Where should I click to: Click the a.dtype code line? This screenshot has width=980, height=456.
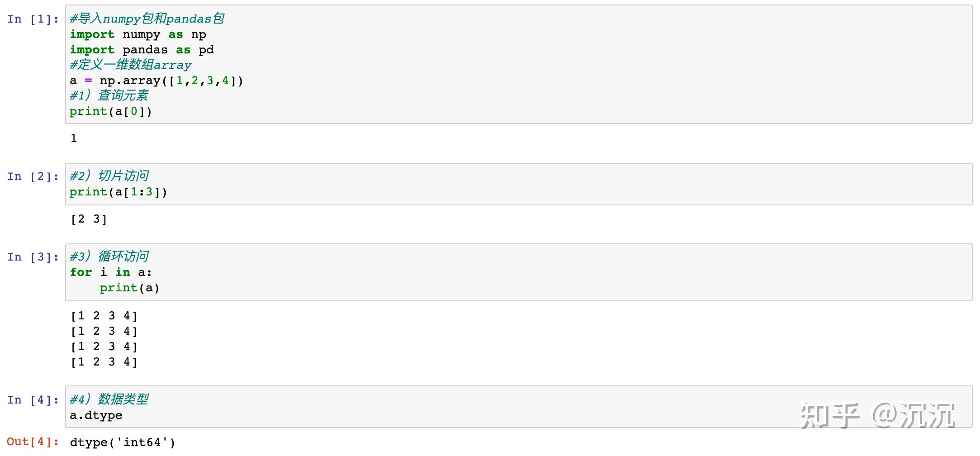pyautogui.click(x=96, y=415)
